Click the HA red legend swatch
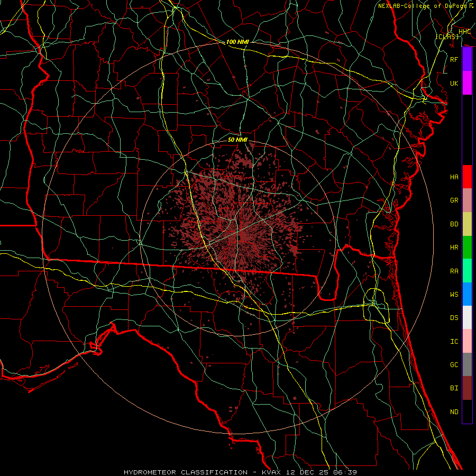 (467, 177)
